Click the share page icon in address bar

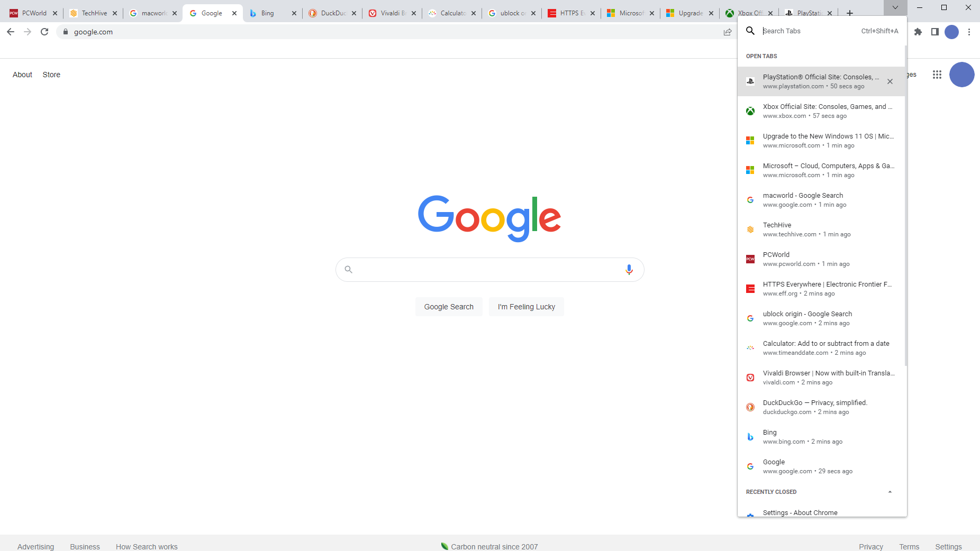point(728,32)
